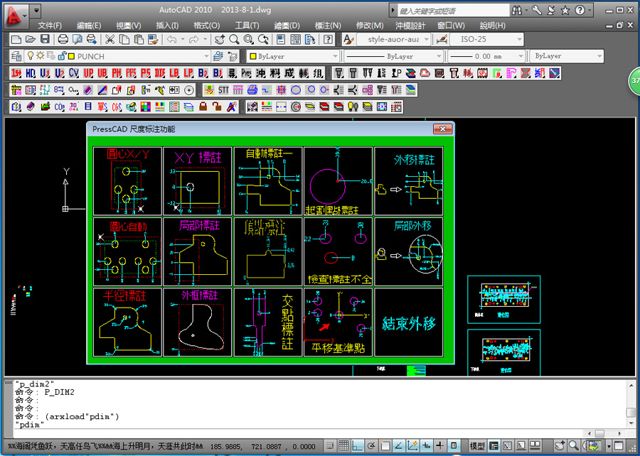640x456 pixels.
Task: Click the CV PressCAD toolbar icon
Action: [73, 73]
